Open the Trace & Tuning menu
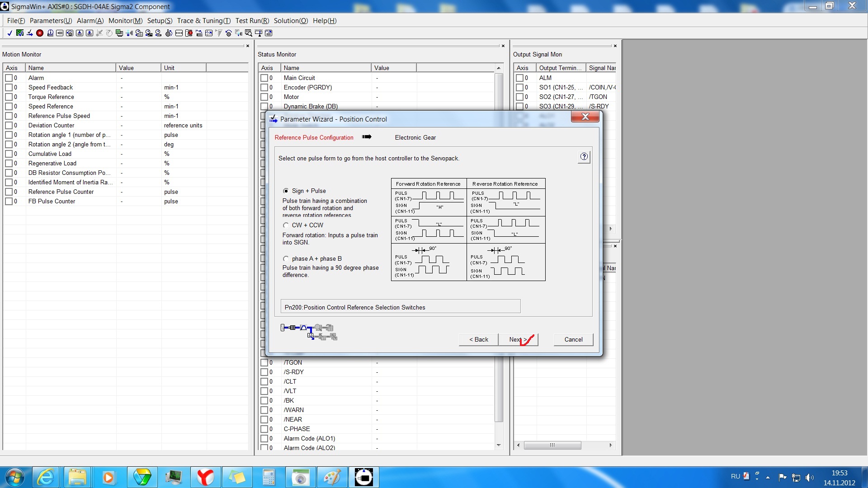 click(203, 21)
